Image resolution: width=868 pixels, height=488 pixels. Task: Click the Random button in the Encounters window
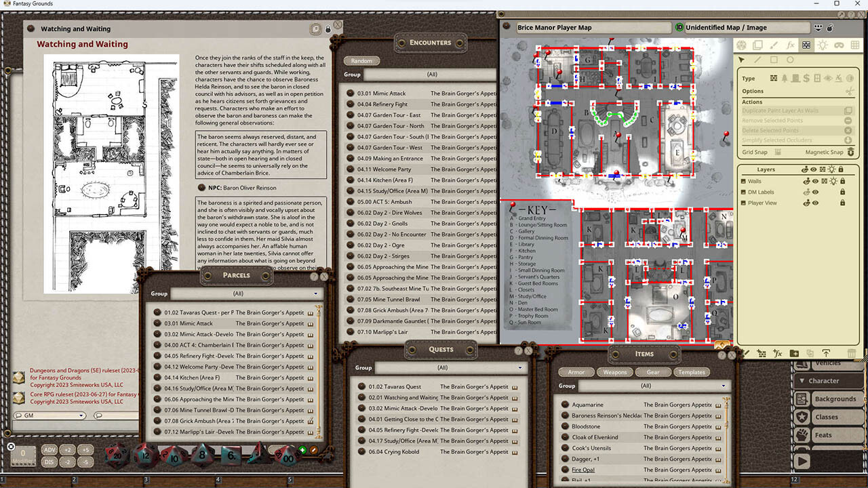tap(361, 60)
